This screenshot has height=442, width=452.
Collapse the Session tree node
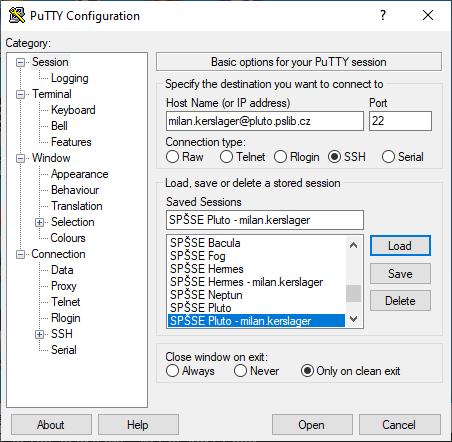pos(21,62)
